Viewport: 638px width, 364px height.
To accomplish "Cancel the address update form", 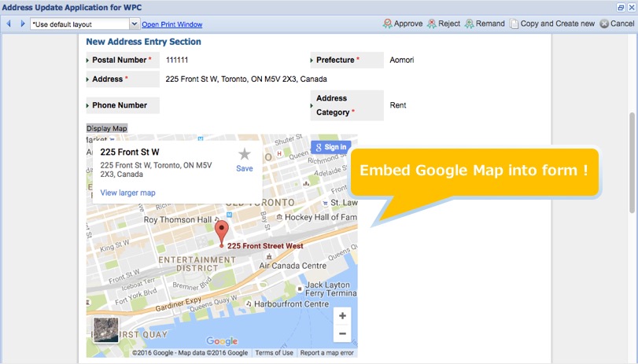I will coord(617,24).
